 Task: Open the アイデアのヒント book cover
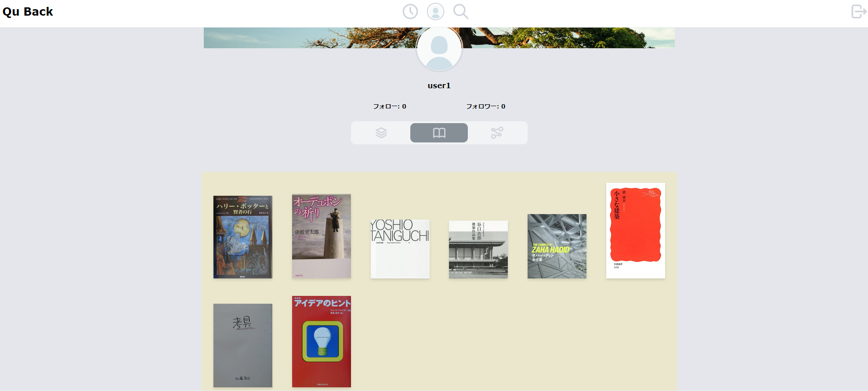pyautogui.click(x=321, y=341)
